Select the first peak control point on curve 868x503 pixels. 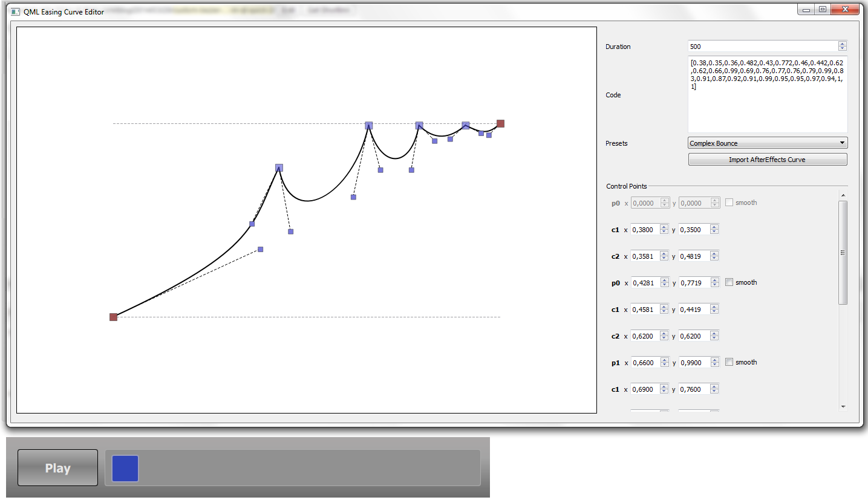(x=279, y=167)
